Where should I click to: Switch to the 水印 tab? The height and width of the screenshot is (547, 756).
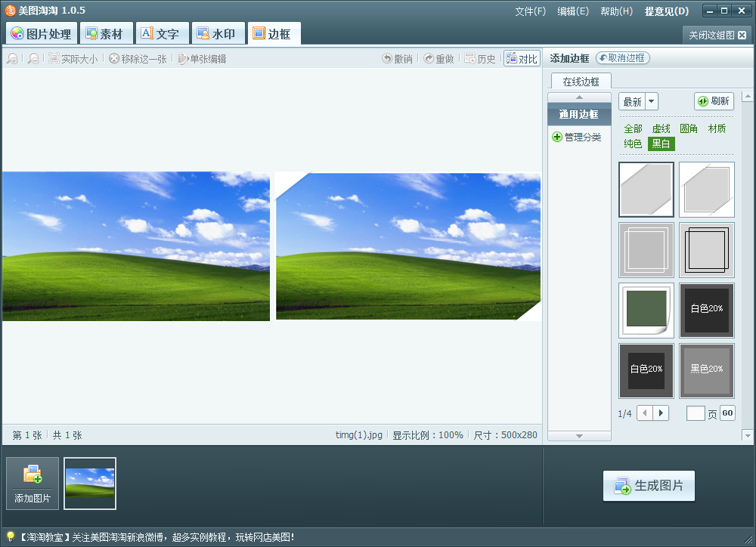(218, 33)
